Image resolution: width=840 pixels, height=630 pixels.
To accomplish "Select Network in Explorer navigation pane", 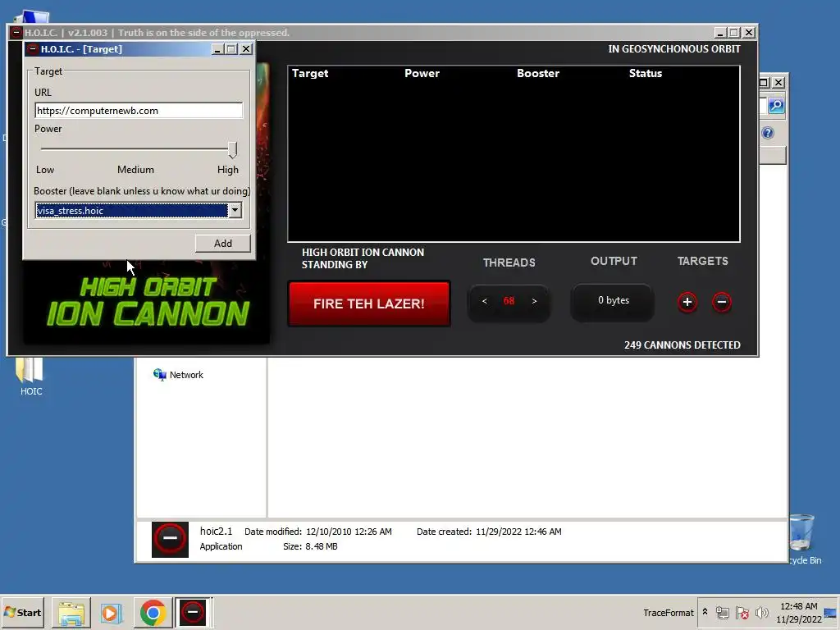I will pos(179,375).
